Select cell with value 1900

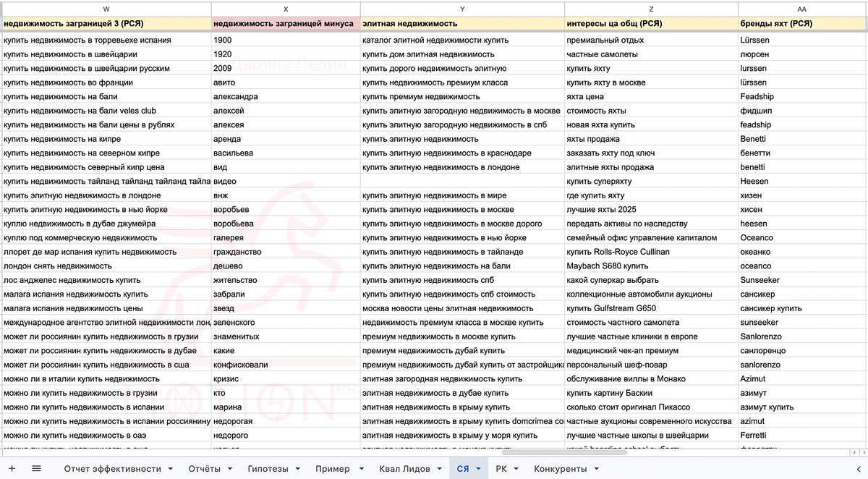pos(286,40)
